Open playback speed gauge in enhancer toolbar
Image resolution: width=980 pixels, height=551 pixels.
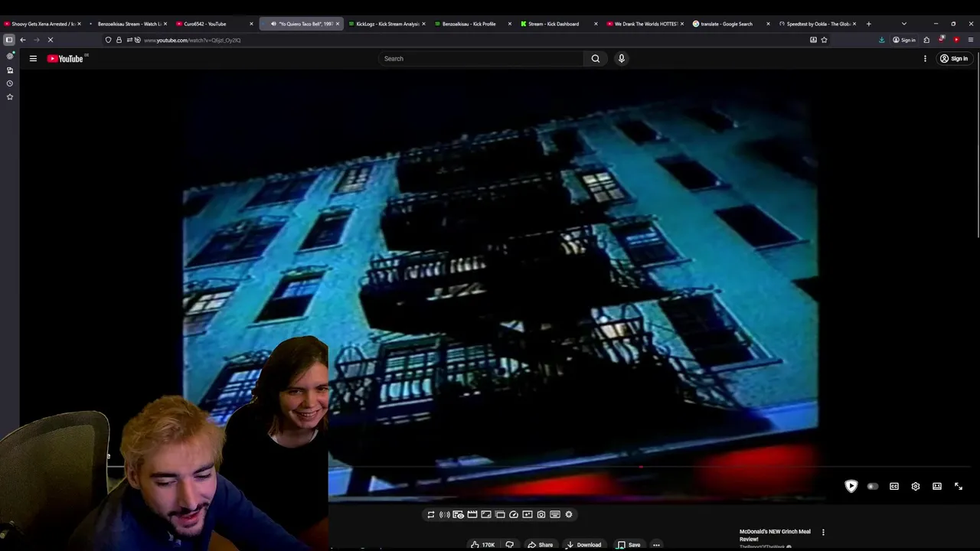pos(514,515)
